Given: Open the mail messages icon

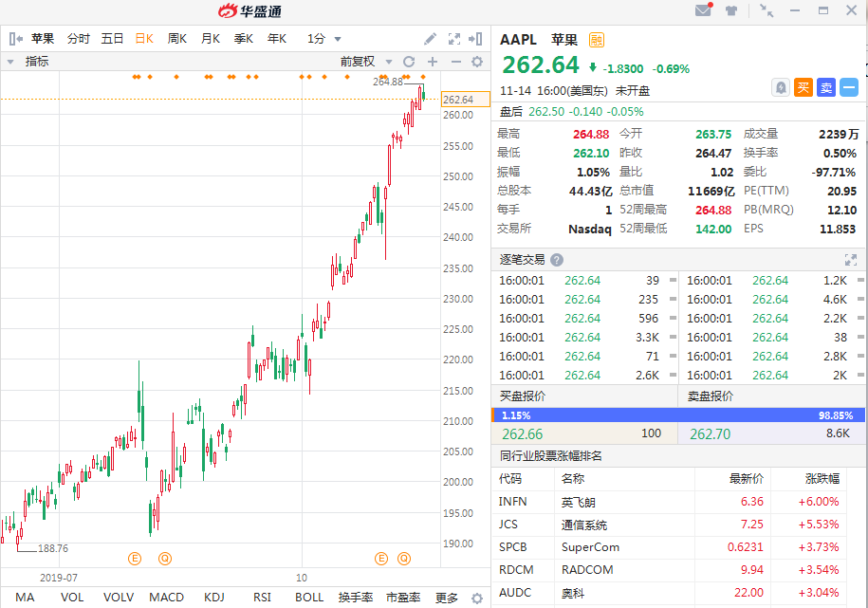Looking at the screenshot, I should click(x=703, y=10).
